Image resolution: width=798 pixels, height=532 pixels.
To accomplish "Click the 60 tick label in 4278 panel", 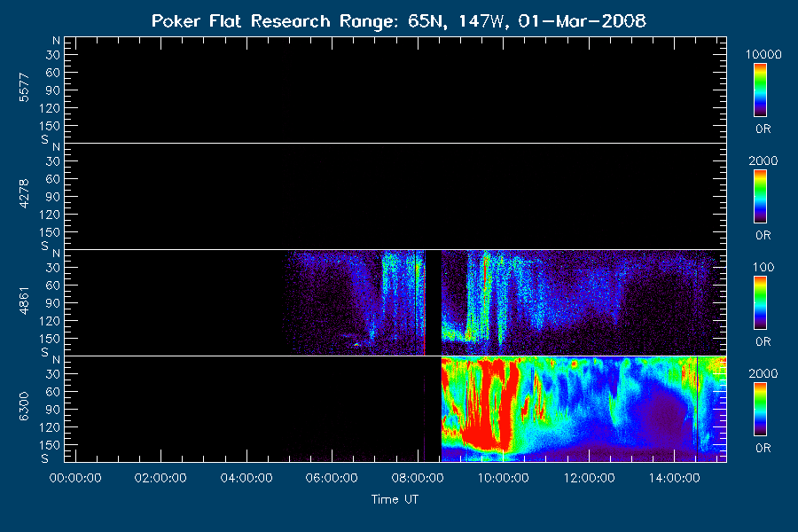I will coord(52,179).
